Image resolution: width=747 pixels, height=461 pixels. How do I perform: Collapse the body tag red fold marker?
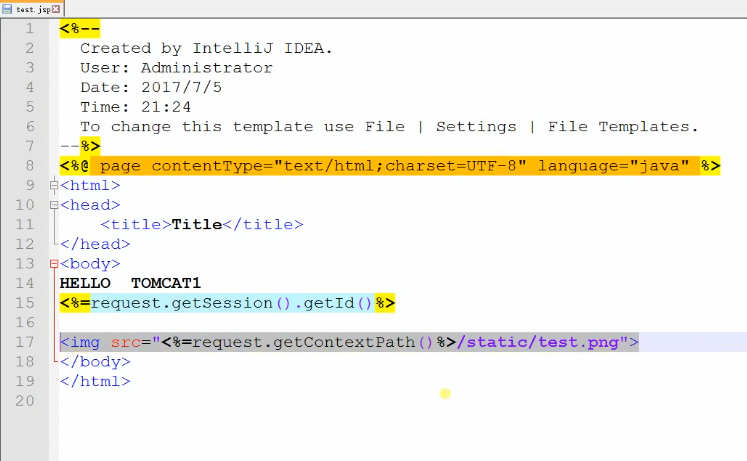(x=54, y=264)
